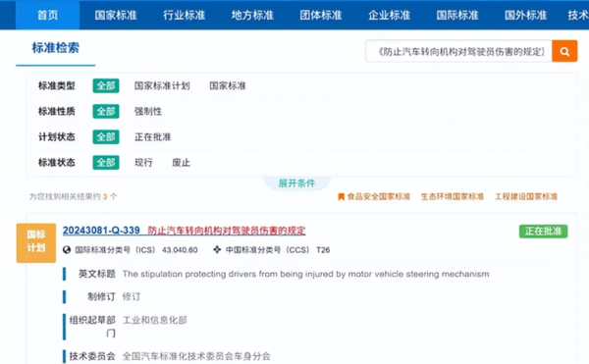Click the English title text of the standard

point(305,274)
